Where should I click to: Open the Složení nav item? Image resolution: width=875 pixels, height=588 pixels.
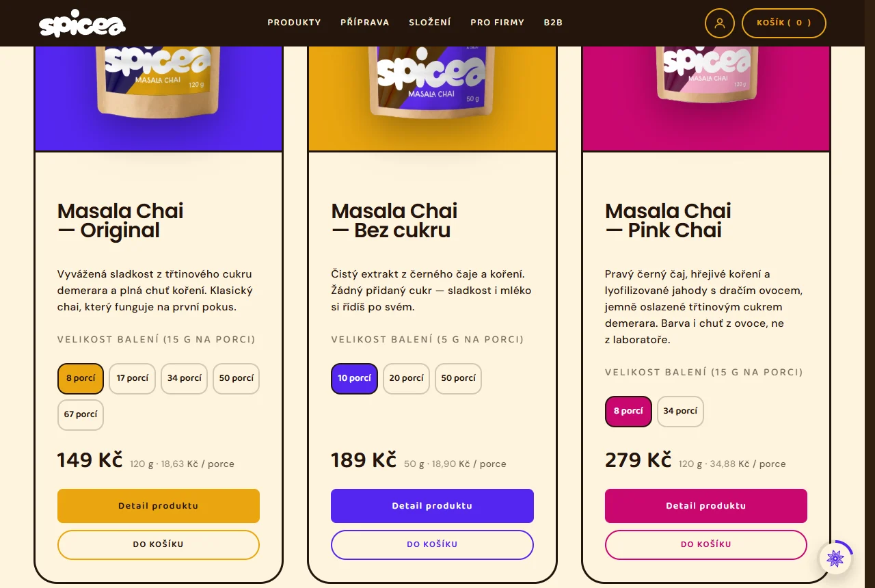pos(430,23)
